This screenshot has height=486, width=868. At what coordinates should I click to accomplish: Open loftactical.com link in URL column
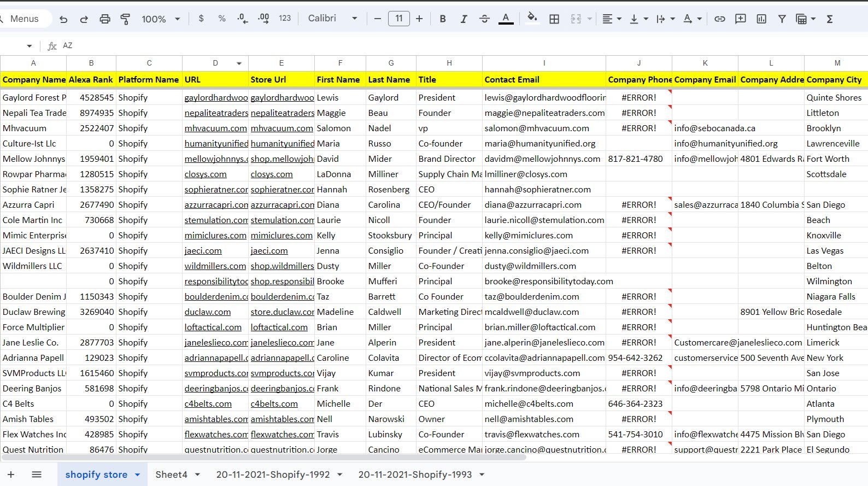[x=213, y=327]
